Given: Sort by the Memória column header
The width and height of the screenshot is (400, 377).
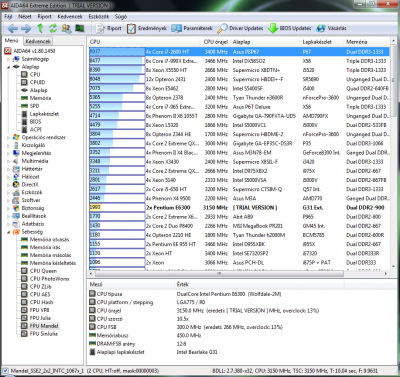Looking at the screenshot, I should point(366,42).
